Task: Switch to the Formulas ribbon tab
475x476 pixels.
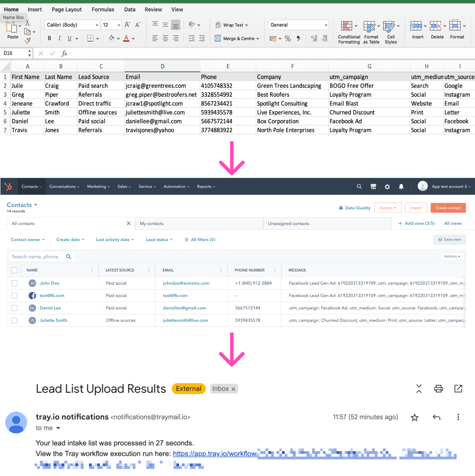Action: click(103, 10)
